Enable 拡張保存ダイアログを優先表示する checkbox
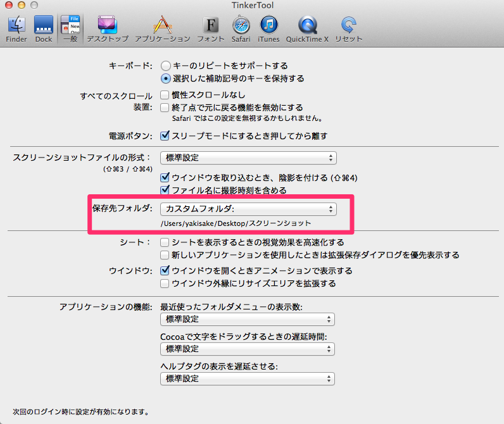Viewport: 504px width, 424px height. tap(165, 255)
